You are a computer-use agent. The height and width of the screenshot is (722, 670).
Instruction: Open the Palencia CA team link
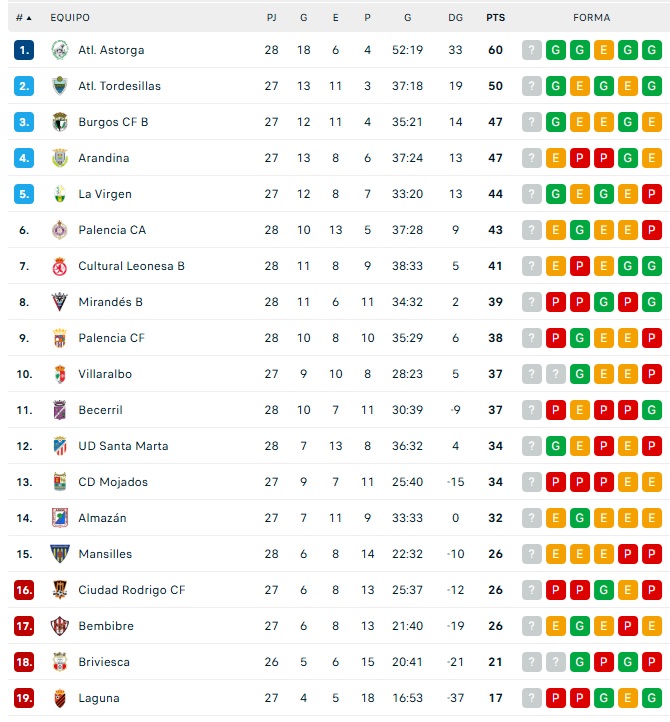tap(112, 230)
